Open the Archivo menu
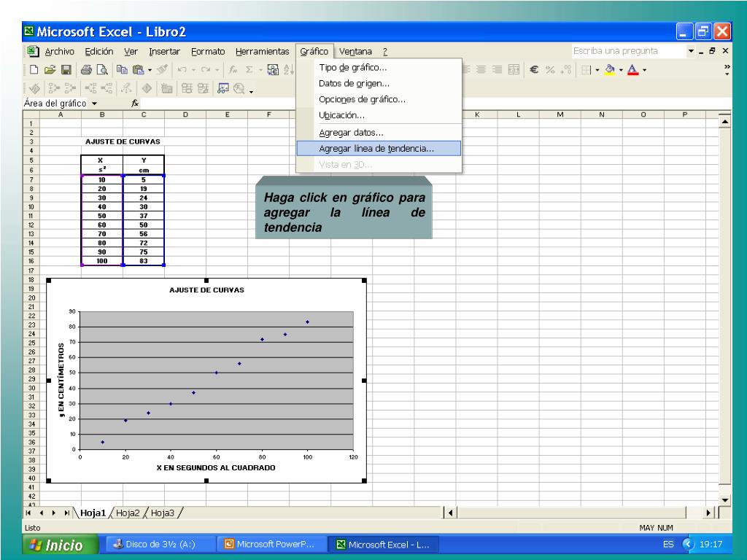Viewport: 747px width, 560px height. [x=60, y=52]
